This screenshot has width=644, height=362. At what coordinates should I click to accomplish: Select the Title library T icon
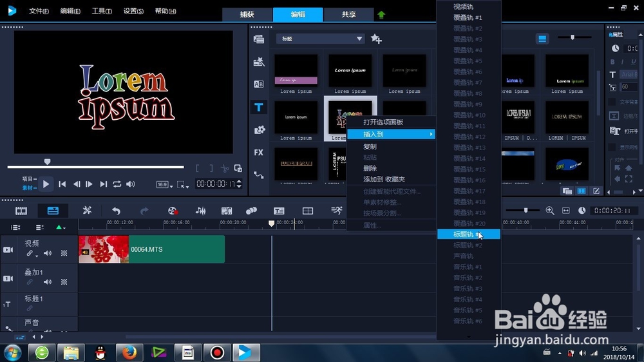tap(259, 107)
